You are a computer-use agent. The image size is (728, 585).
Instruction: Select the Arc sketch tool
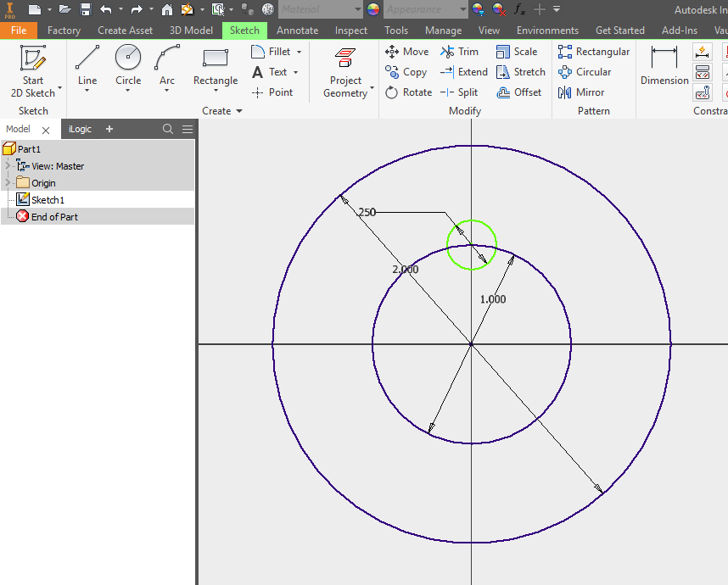pyautogui.click(x=167, y=65)
